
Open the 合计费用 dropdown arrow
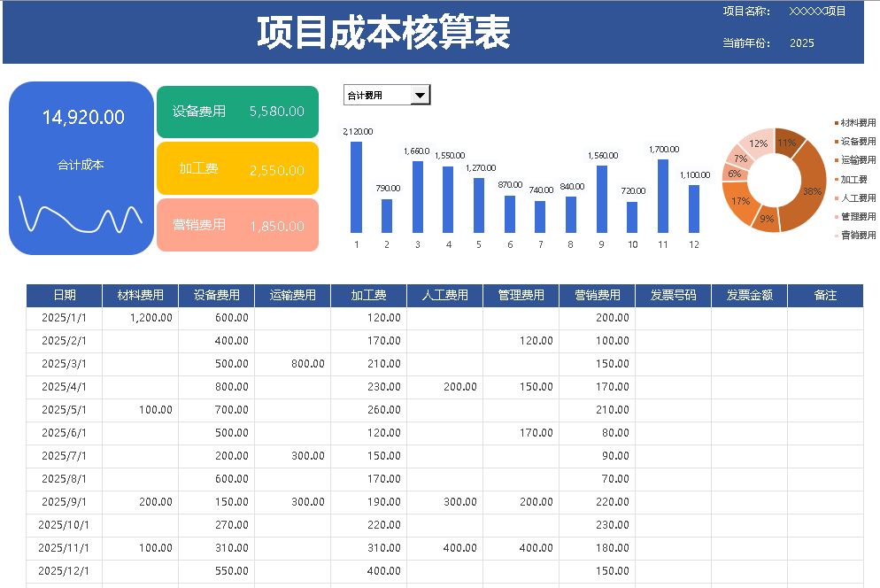click(x=421, y=96)
